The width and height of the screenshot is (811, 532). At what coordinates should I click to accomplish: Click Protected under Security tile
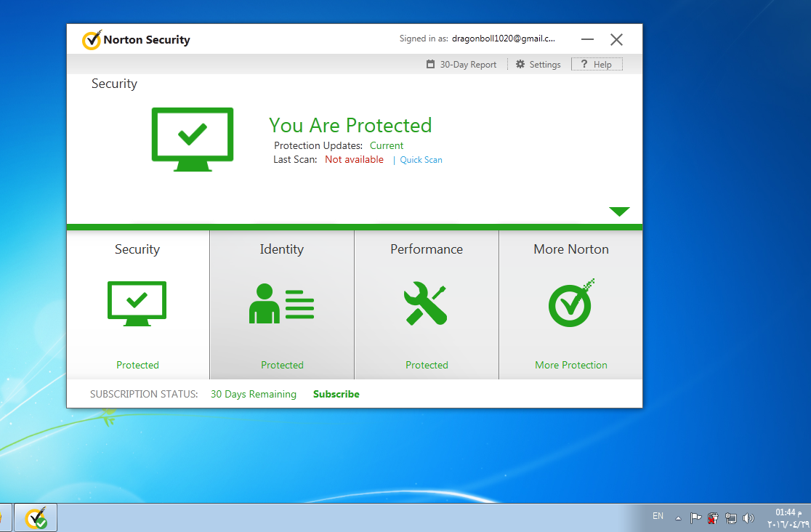point(137,366)
